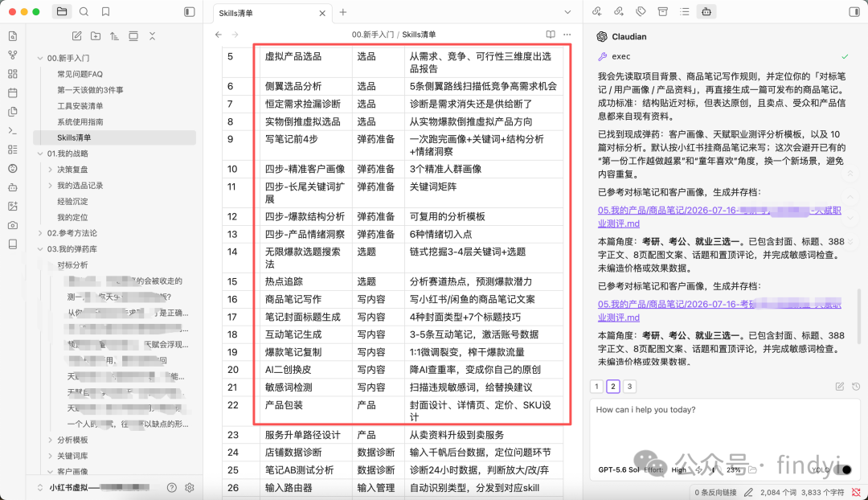Open the search magnifier in the top bar
The width and height of the screenshot is (868, 500).
[84, 11]
